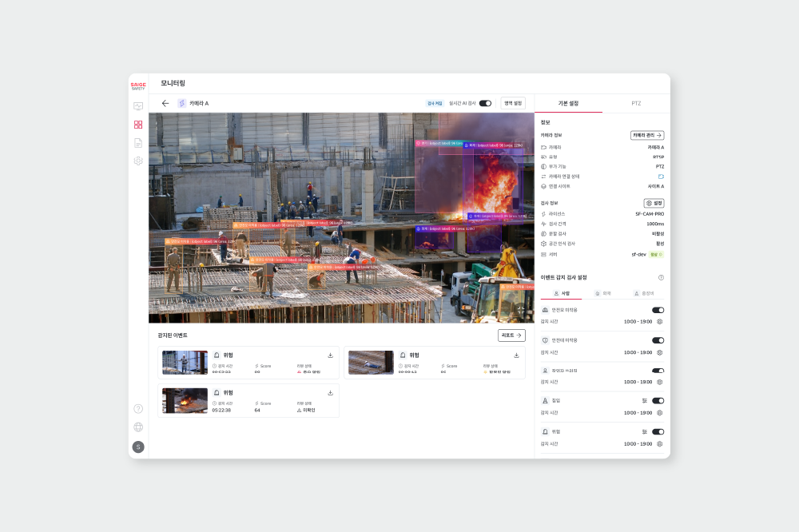Open the user avatar S menu
The width and height of the screenshot is (799, 532).
click(138, 447)
